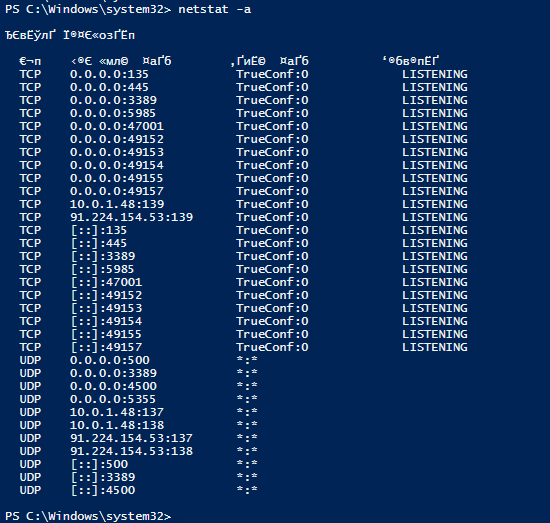Click the [::]:47001 TCP entry
Screen dimensions: 550x523
pos(106,282)
